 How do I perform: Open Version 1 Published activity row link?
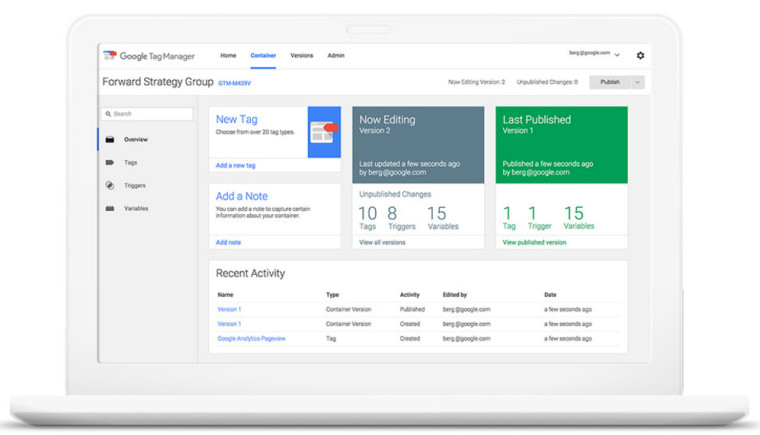(x=229, y=309)
